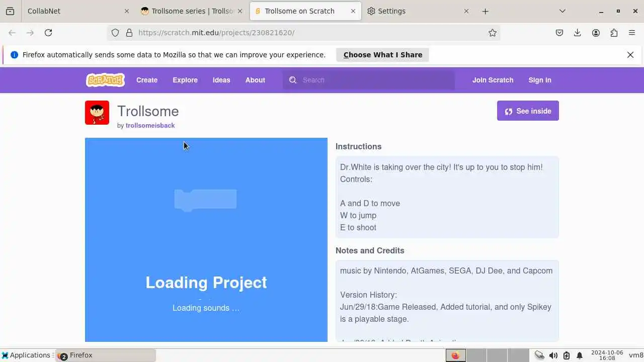
Task: Close the Trollsome on Scratch tab
Action: [x=353, y=11]
